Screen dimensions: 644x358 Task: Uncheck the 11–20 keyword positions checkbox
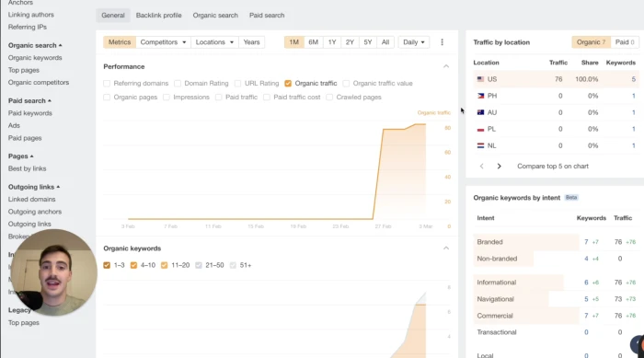click(165, 266)
